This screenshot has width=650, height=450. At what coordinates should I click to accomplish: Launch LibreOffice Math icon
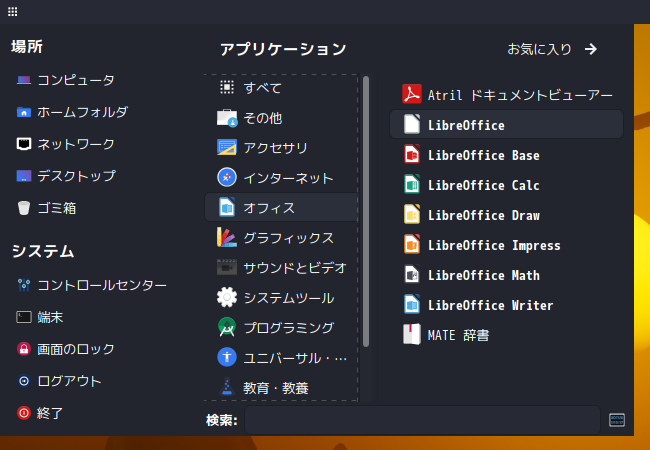pyautogui.click(x=412, y=274)
